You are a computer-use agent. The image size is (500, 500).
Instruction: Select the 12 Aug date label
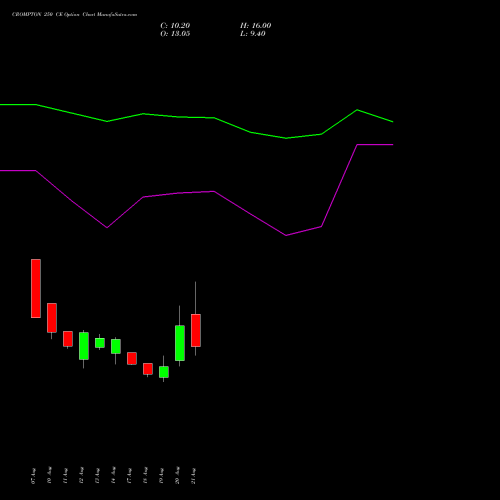[x=81, y=476]
